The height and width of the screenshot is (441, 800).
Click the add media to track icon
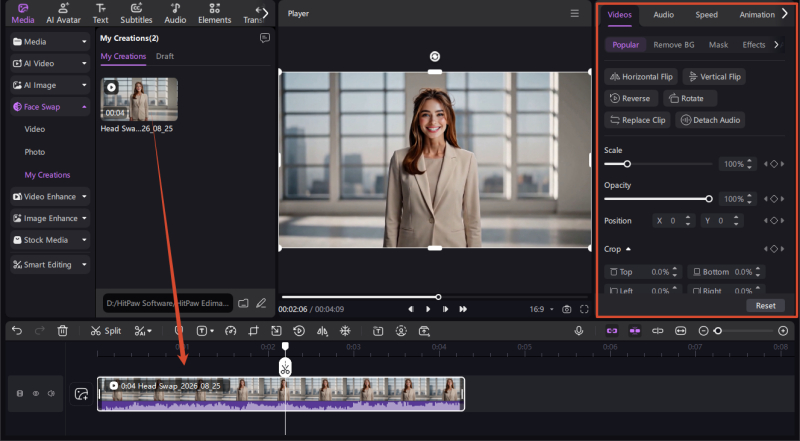pyautogui.click(x=81, y=394)
